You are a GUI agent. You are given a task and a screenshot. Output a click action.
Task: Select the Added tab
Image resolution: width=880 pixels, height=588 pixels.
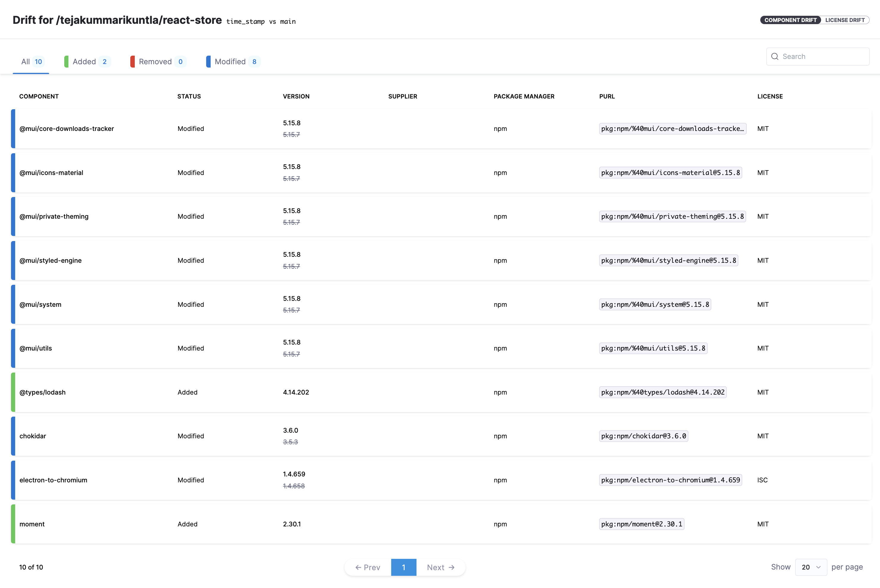[87, 62]
